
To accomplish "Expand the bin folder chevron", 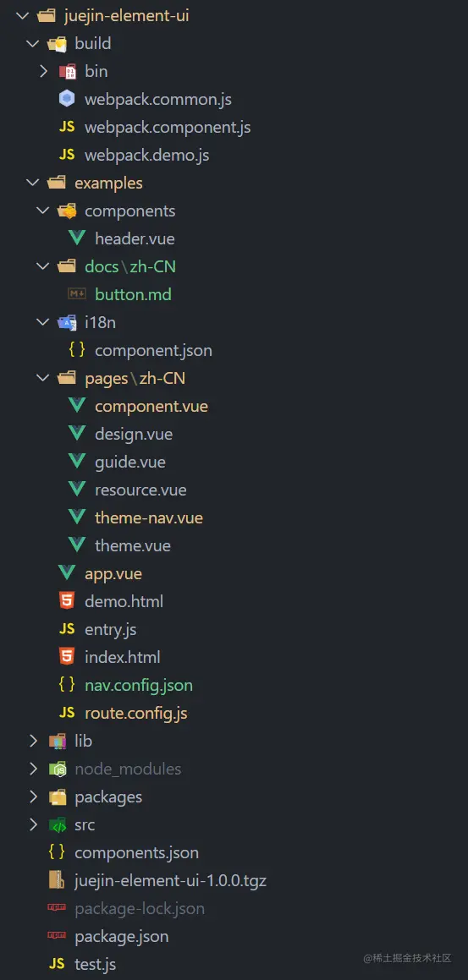I will (x=43, y=71).
